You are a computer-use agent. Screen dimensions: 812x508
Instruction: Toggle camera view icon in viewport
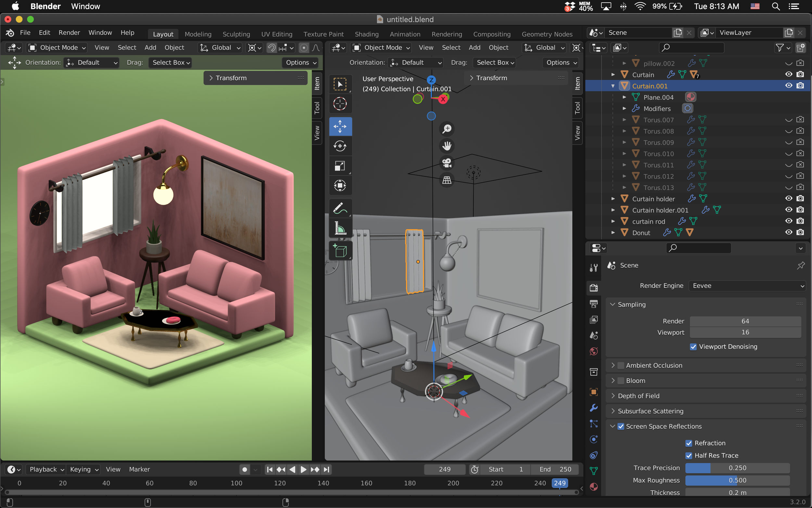[x=447, y=163]
